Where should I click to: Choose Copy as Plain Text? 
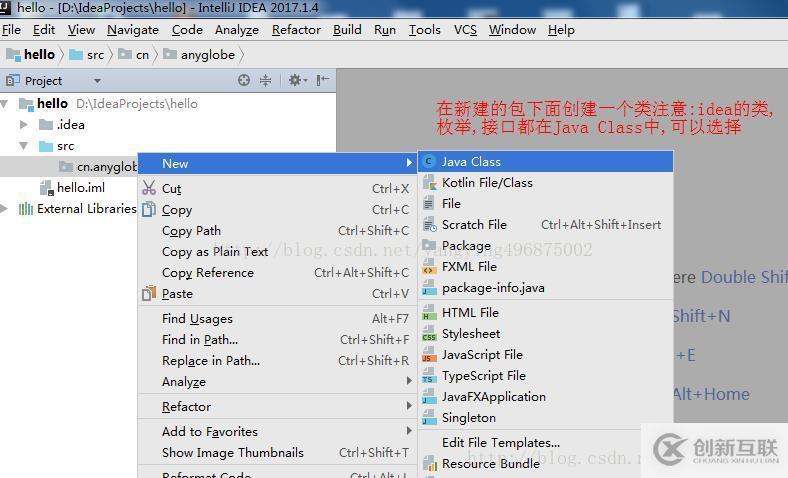tap(277, 252)
